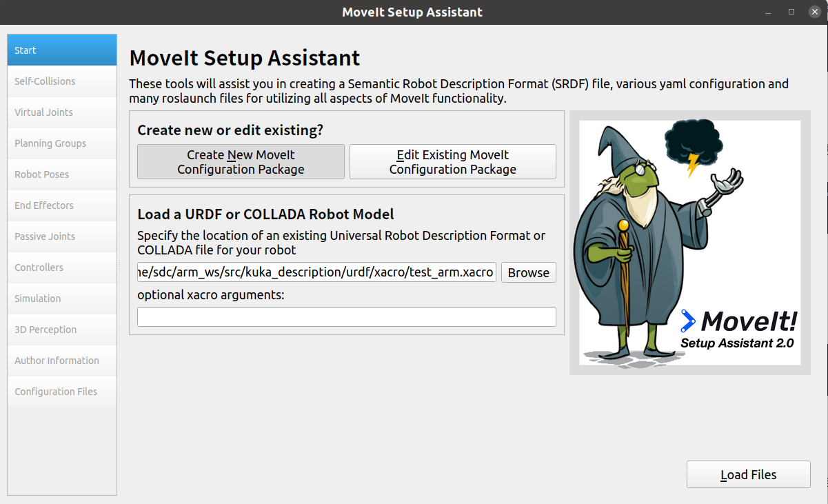
Task: Open the Self-Collisions sidebar entry
Action: tap(62, 81)
